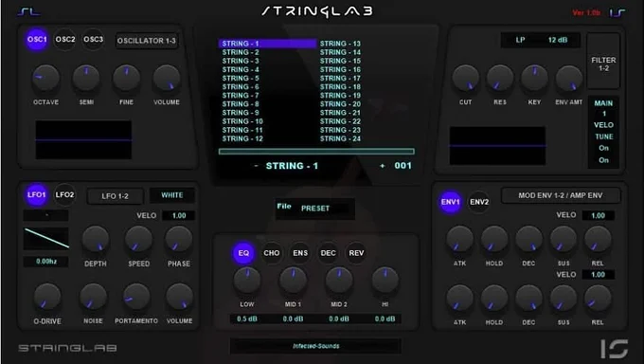
Task: Switch to ENV2 envelope
Action: [479, 202]
